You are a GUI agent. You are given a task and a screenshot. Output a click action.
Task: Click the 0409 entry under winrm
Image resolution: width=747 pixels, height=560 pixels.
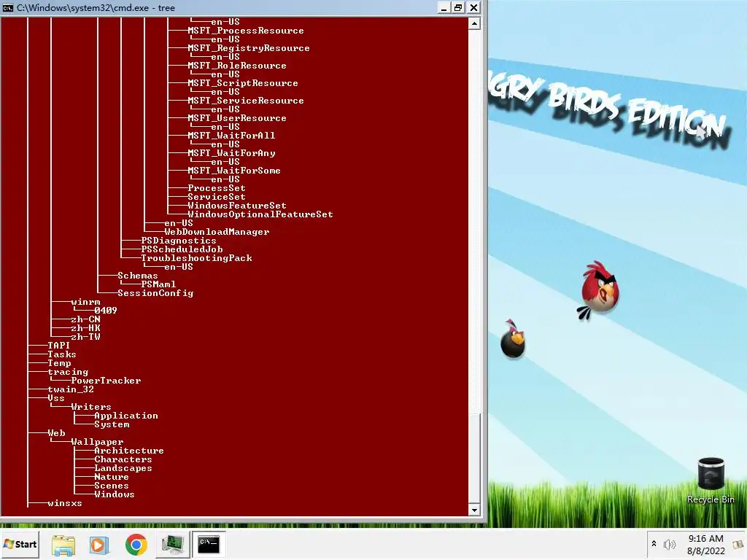(105, 311)
